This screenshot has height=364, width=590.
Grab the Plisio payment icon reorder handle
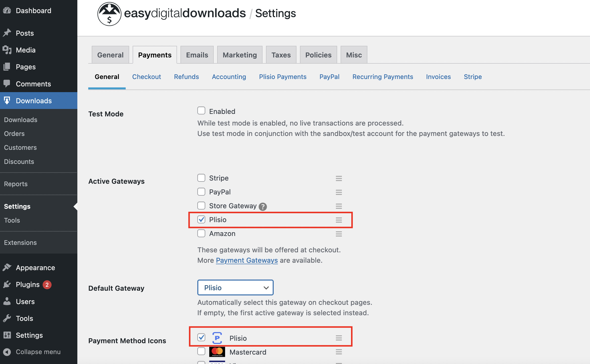point(339,338)
